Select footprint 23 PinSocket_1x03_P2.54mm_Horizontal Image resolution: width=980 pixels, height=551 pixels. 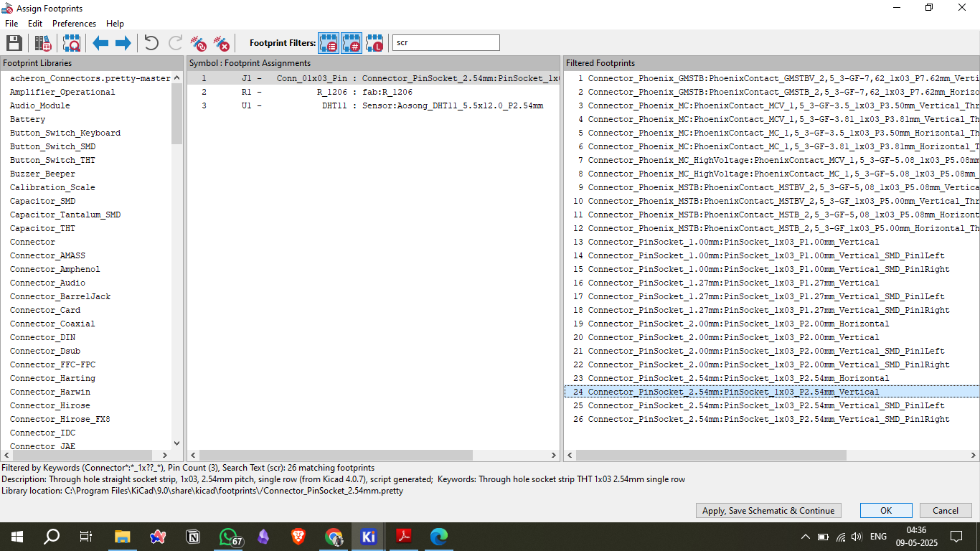771,378
